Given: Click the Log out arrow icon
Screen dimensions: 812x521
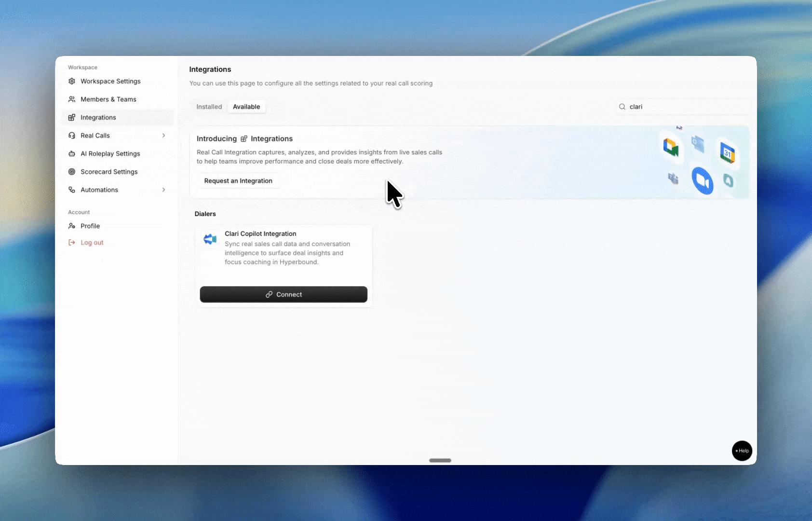Looking at the screenshot, I should pyautogui.click(x=72, y=242).
